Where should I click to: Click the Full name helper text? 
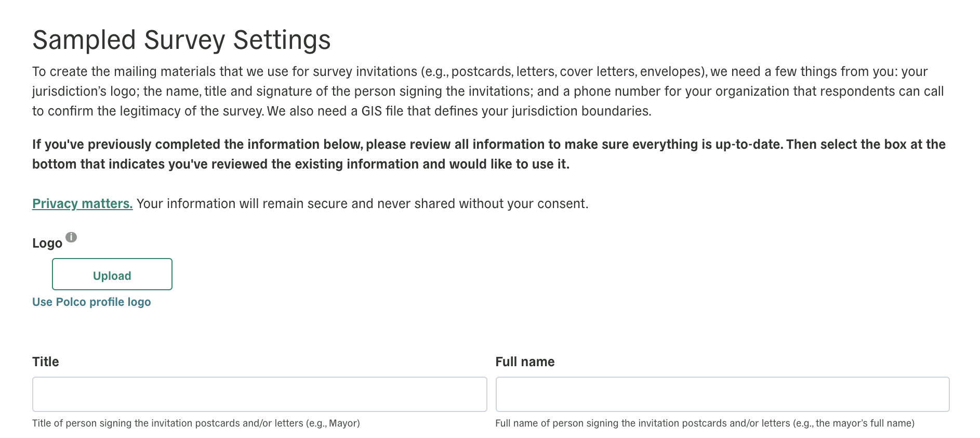(705, 423)
